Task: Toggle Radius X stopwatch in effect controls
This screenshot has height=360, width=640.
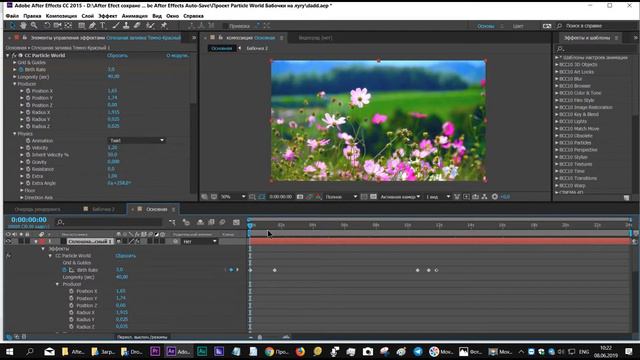Action: click(x=28, y=112)
